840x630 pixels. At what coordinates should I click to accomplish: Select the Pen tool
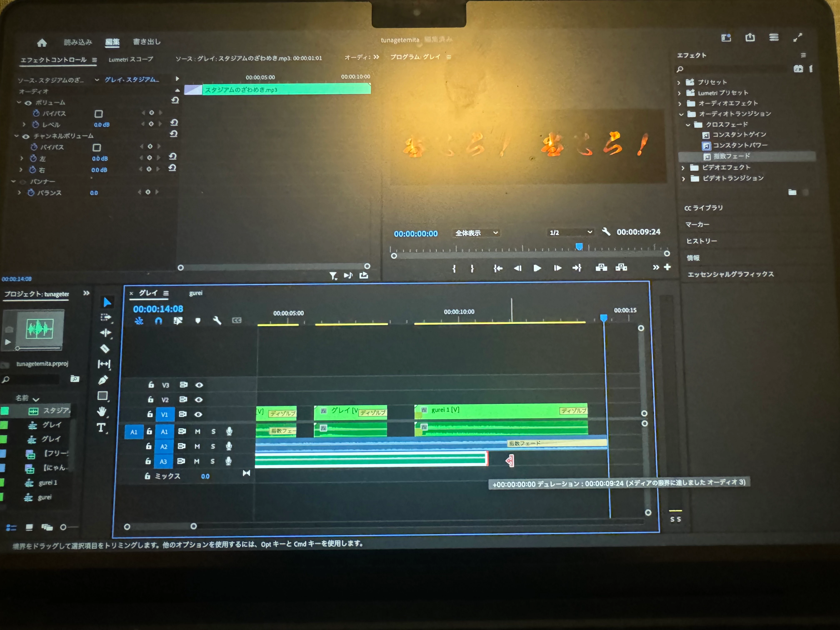(103, 380)
